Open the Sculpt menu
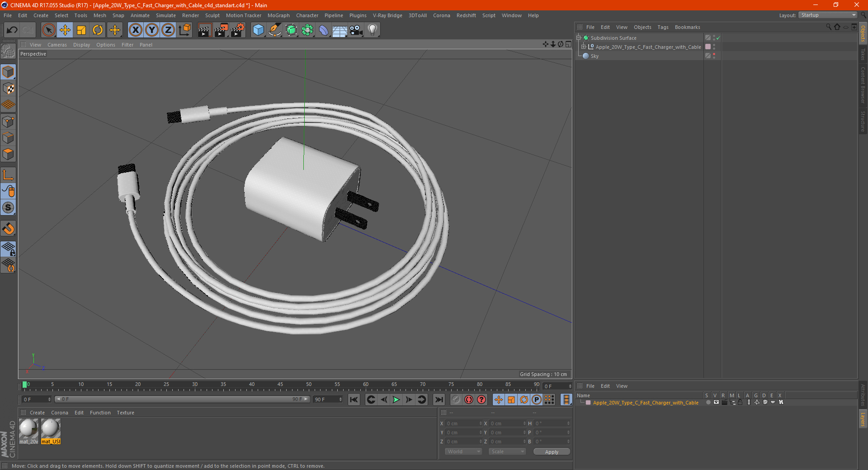This screenshot has width=868, height=470. (x=212, y=15)
